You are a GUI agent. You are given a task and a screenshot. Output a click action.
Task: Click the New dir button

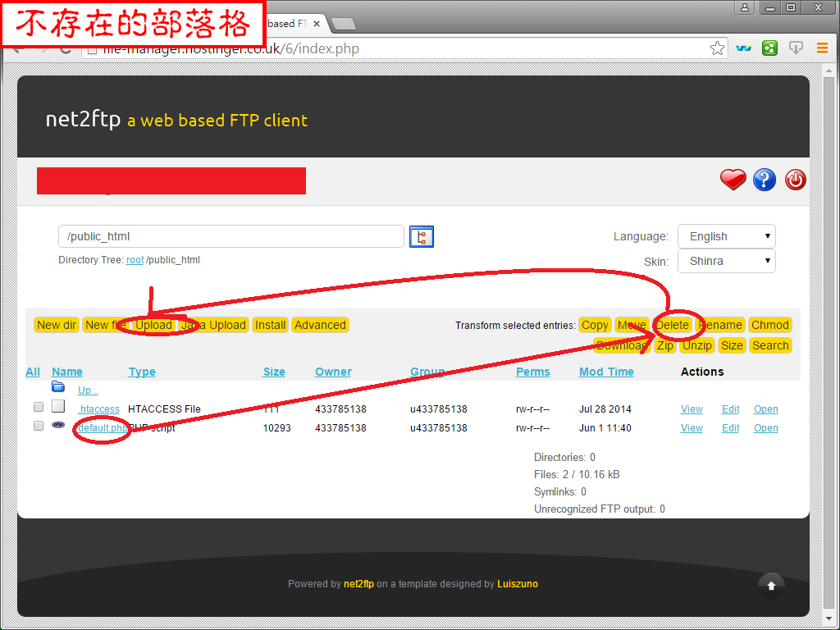point(57,325)
